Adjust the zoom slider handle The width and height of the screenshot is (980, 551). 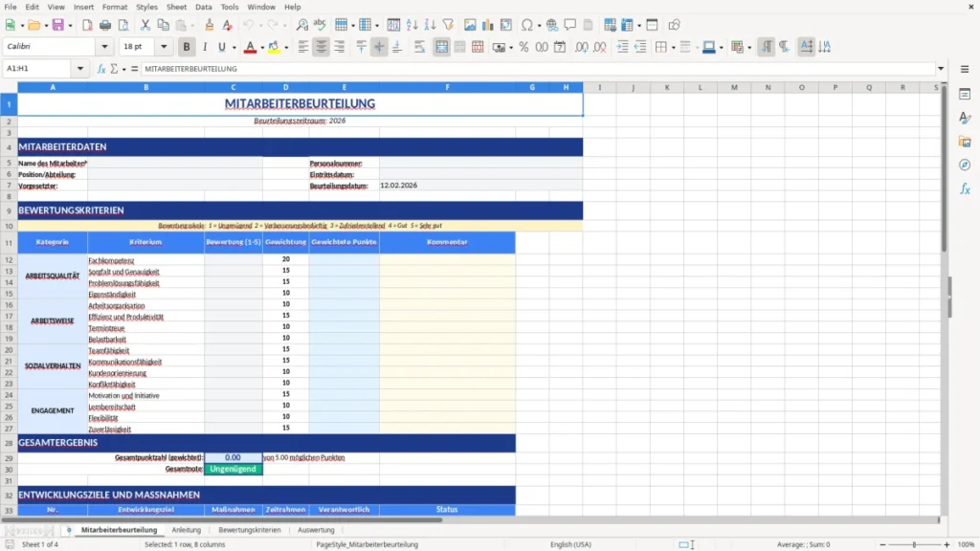tap(914, 544)
